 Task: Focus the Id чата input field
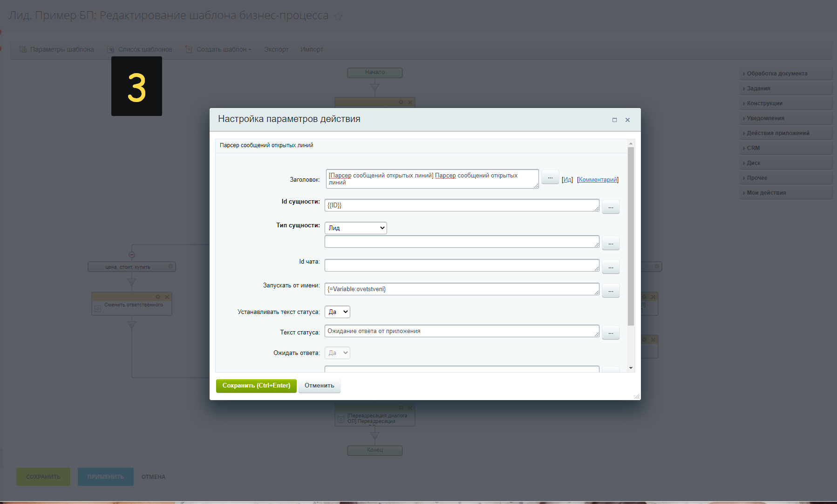(462, 266)
